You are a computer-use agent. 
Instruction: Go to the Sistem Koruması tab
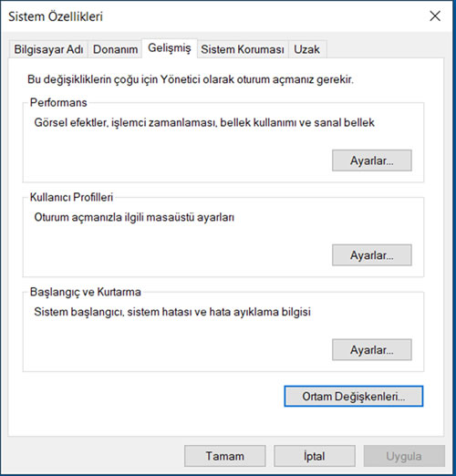click(243, 49)
